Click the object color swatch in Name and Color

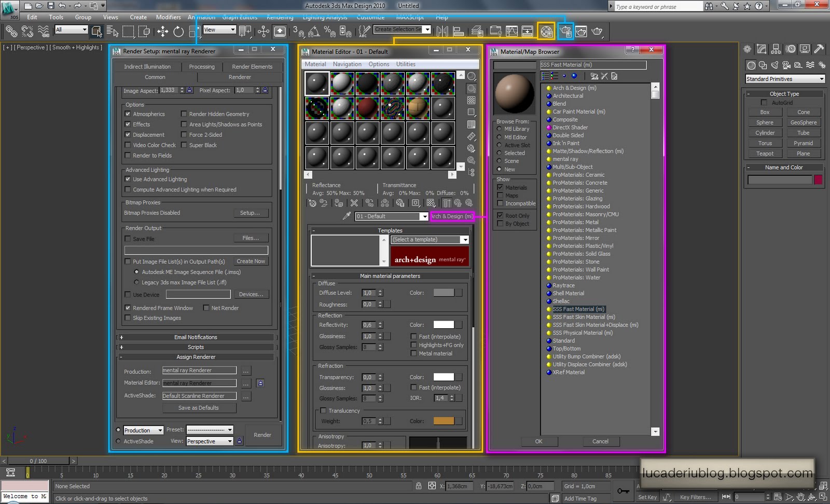(818, 179)
